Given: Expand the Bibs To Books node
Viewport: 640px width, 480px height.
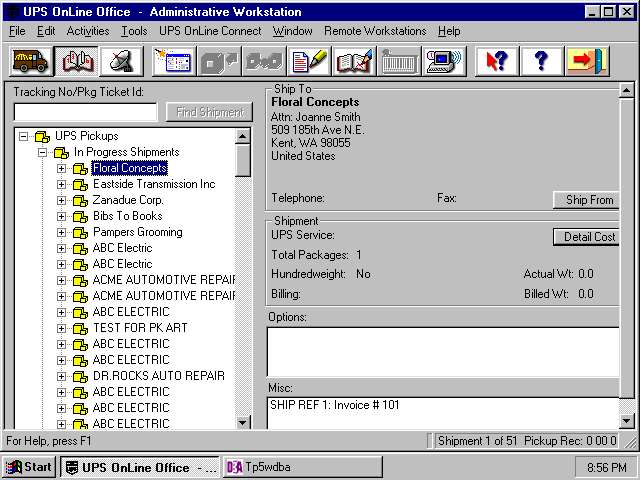Looking at the screenshot, I should coord(61,216).
